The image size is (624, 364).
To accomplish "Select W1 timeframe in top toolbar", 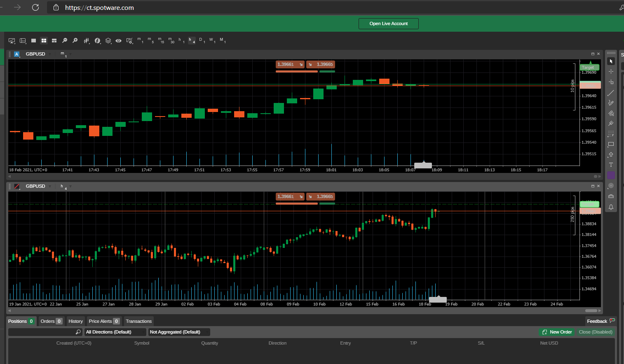I will (212, 40).
